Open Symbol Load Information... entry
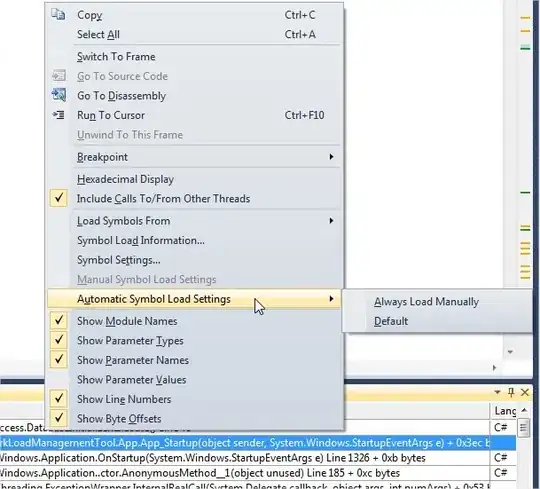 (141, 240)
